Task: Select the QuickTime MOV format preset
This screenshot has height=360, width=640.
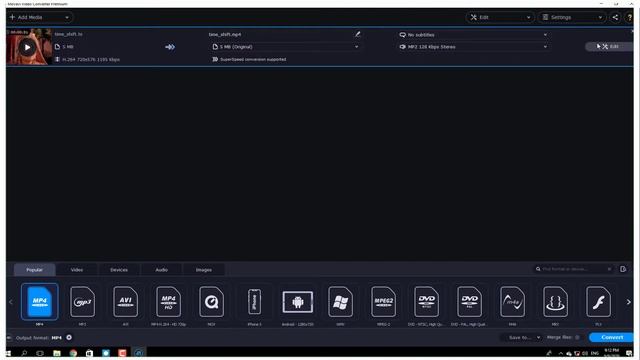Action: pyautogui.click(x=211, y=302)
